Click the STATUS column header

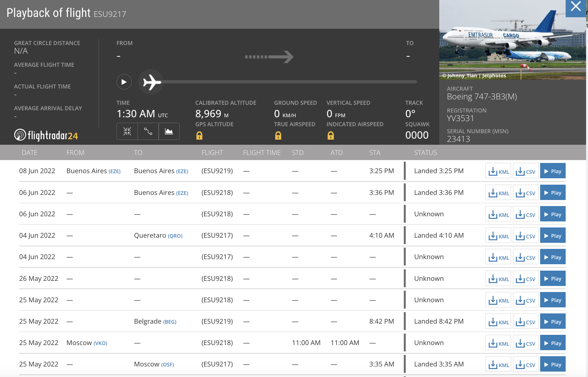pyautogui.click(x=425, y=153)
